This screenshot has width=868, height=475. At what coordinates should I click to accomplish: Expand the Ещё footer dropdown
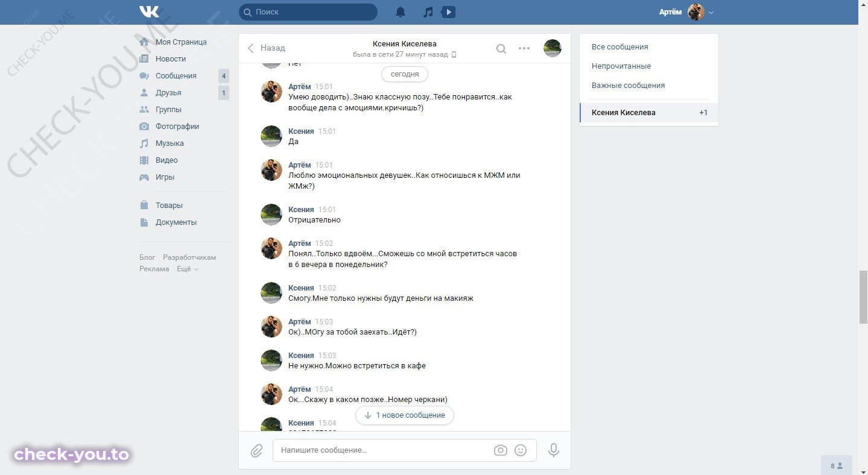(188, 269)
